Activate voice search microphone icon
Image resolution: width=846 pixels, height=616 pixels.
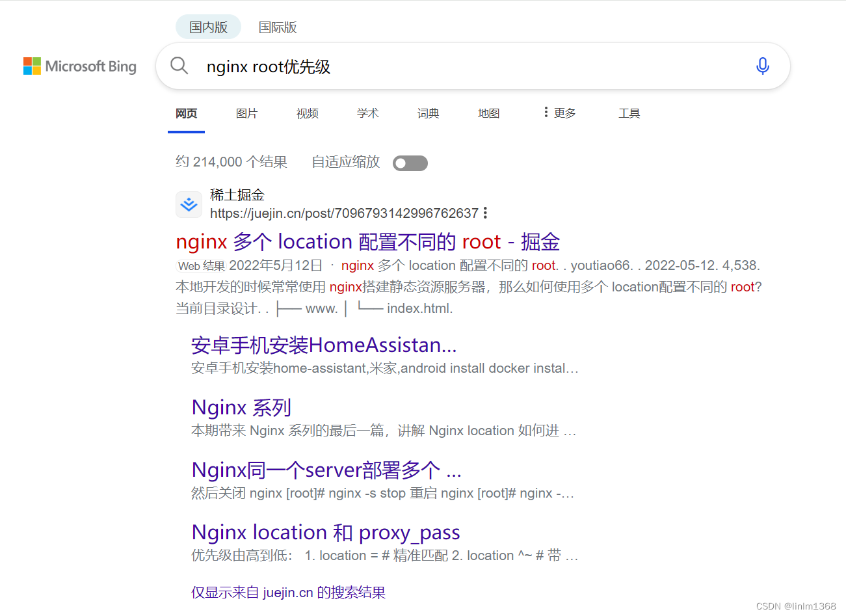click(x=763, y=66)
